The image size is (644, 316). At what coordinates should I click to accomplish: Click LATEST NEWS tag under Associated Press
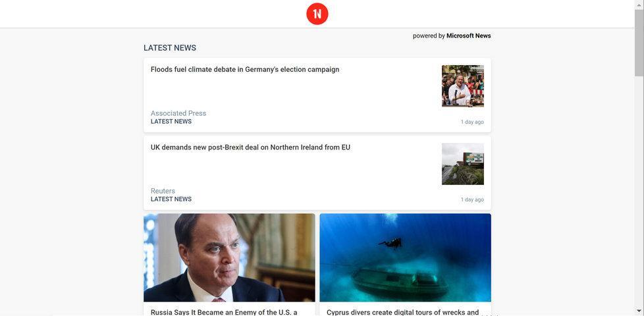[x=171, y=122]
